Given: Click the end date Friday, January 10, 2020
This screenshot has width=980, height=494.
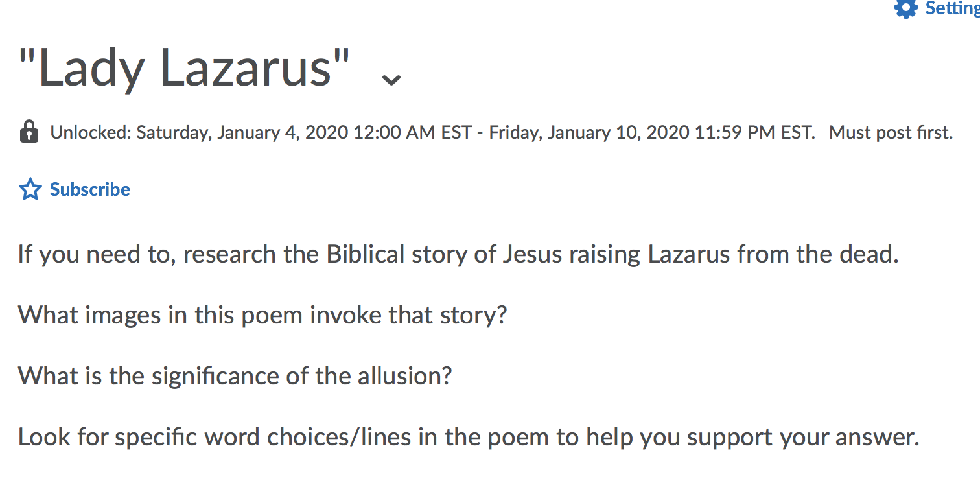Looking at the screenshot, I should pos(589,133).
